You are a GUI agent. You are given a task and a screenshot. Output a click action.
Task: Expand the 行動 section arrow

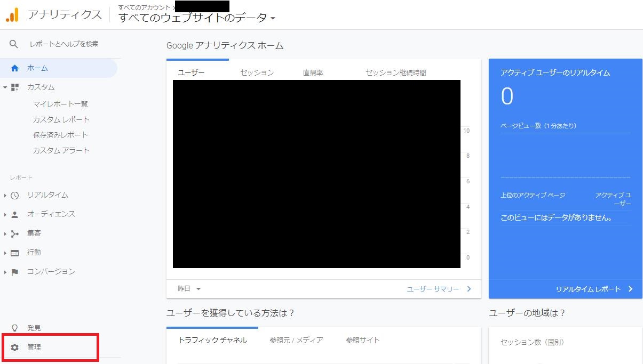pos(5,253)
